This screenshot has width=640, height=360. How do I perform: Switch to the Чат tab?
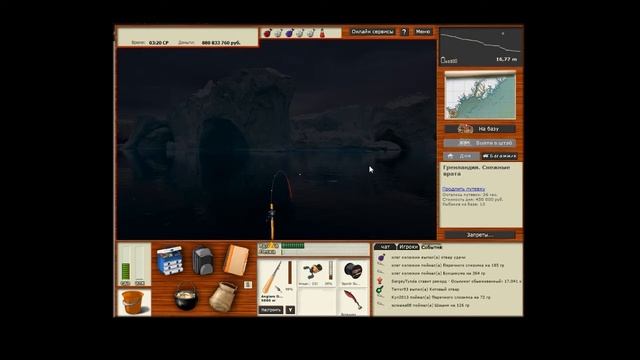click(x=384, y=247)
